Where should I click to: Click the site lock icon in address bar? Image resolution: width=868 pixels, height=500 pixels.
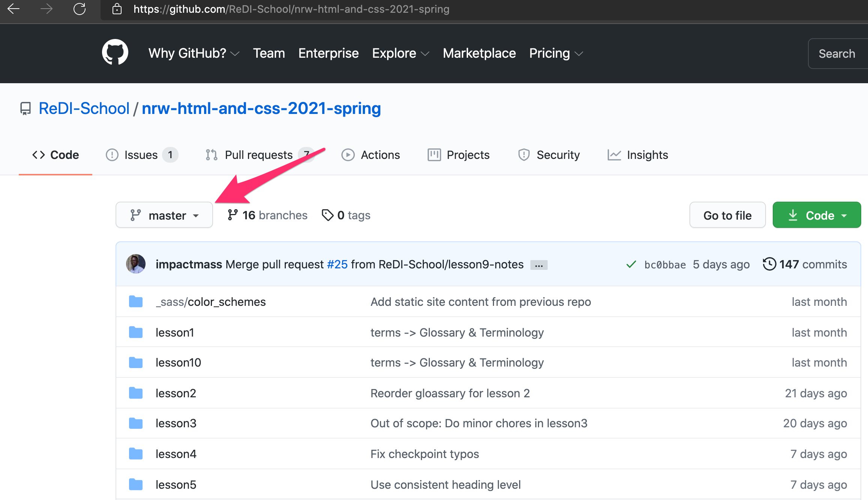coord(117,9)
